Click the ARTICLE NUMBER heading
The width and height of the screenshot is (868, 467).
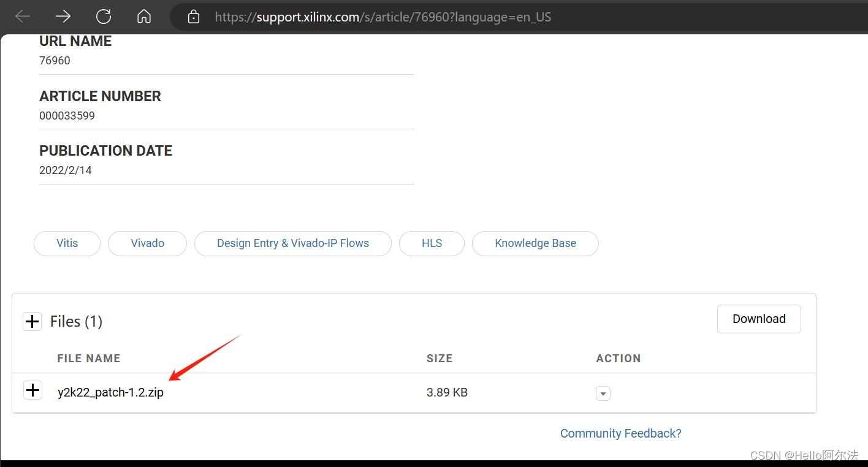pyautogui.click(x=101, y=96)
